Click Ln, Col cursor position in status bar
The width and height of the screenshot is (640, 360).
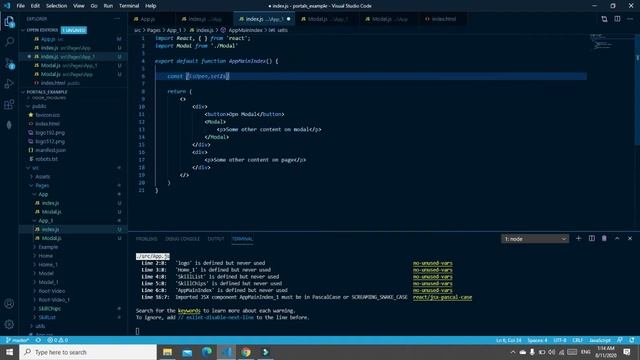[x=509, y=340]
